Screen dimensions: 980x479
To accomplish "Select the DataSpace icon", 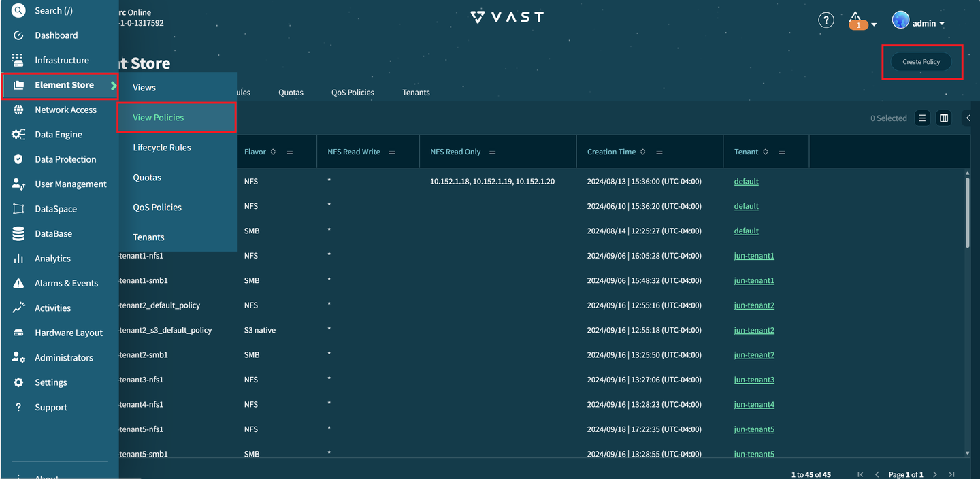I will (18, 209).
